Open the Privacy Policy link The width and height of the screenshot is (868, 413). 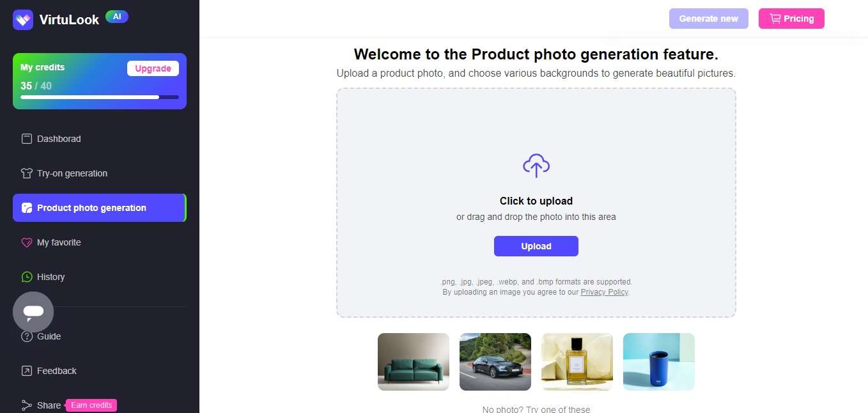[x=604, y=292]
